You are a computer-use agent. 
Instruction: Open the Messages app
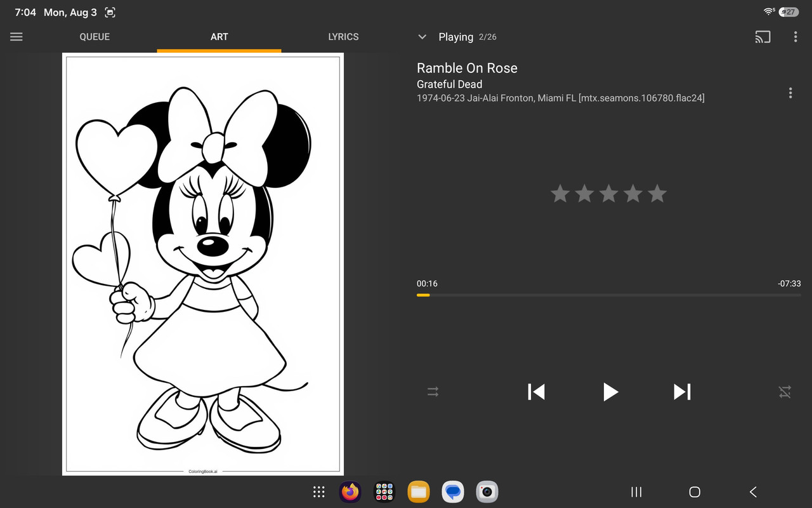[453, 491]
